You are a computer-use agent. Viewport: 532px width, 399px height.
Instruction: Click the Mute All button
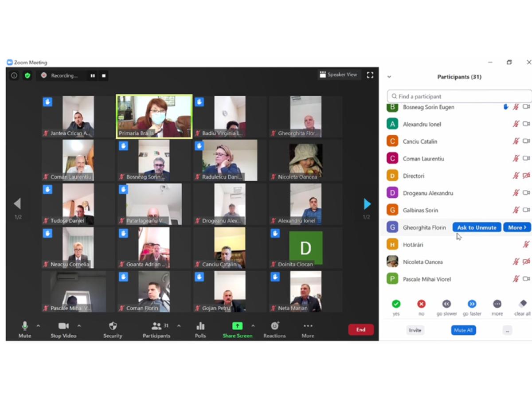click(x=463, y=330)
